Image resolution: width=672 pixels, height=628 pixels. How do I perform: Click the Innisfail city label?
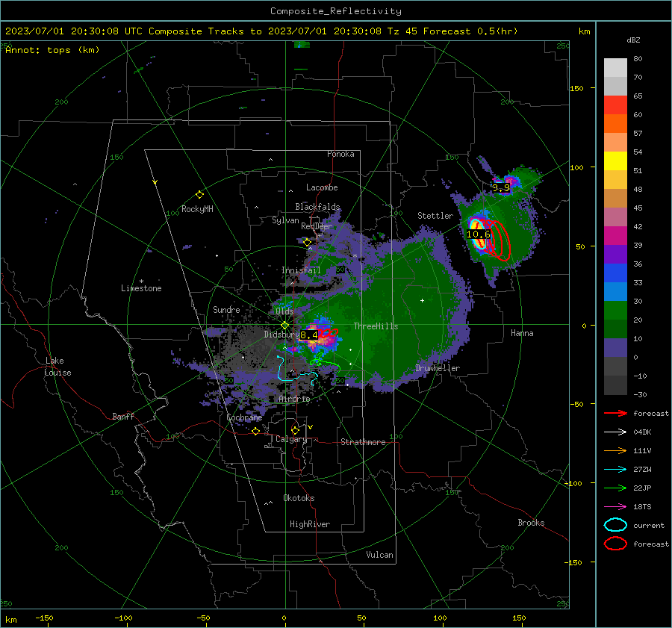tap(302, 270)
